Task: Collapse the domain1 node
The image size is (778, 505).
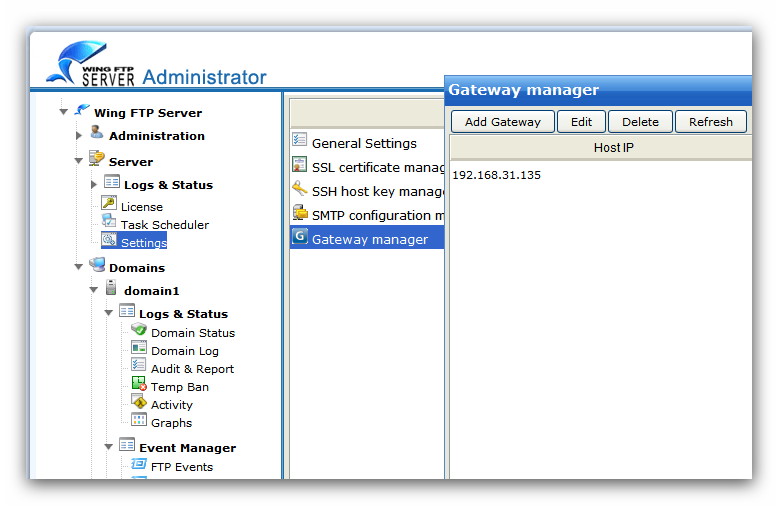Action: 94,290
